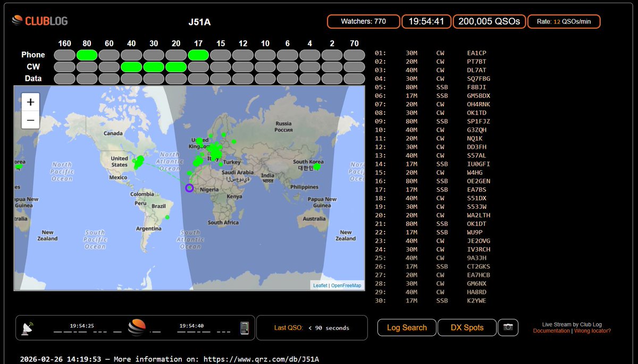Screen dimensions: 638x364
Task: Select log row 05 callsign F8BJI
Action: point(477,87)
